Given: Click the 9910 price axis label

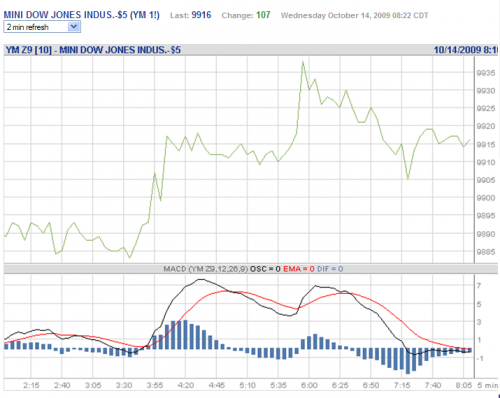Looking at the screenshot, I should click(486, 162).
